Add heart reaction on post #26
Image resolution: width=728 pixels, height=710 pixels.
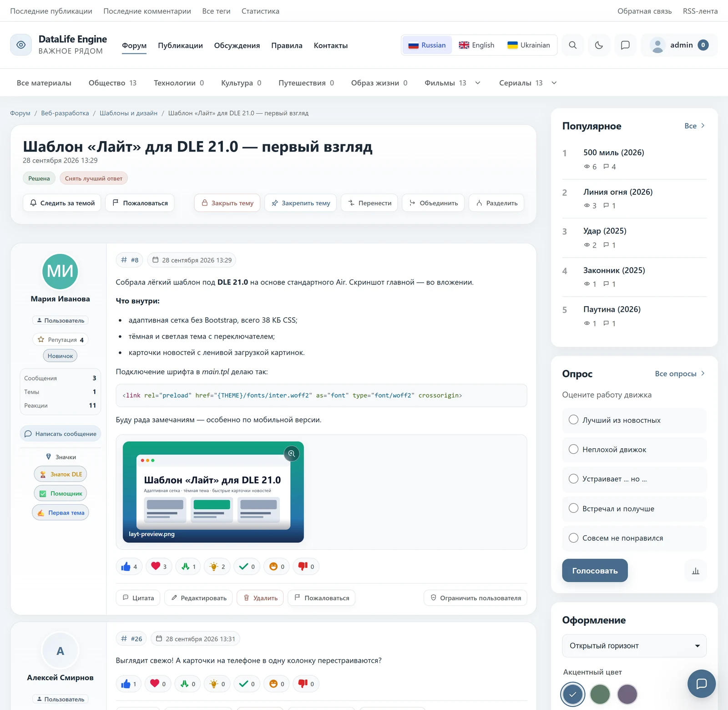pos(158,684)
